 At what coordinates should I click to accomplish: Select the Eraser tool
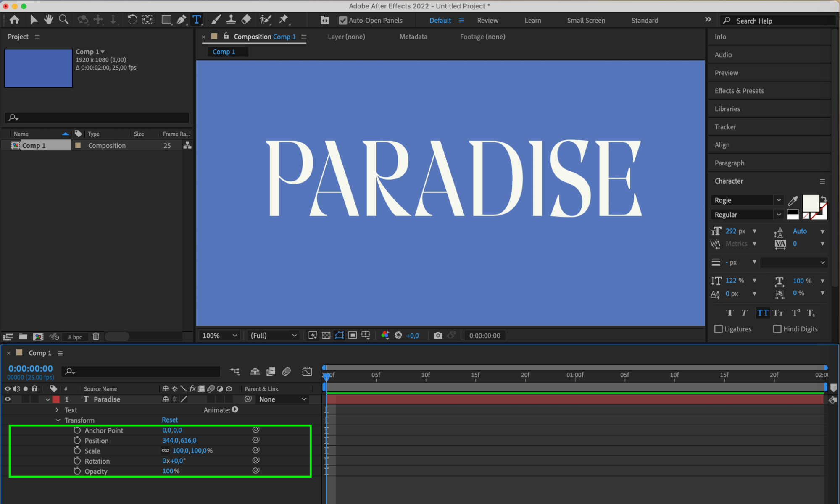[x=246, y=19]
